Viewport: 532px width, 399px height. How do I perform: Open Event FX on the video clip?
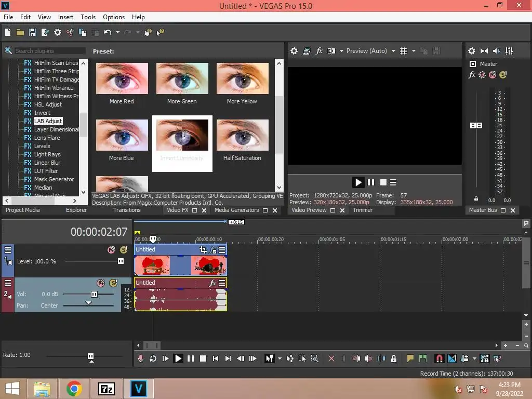212,250
